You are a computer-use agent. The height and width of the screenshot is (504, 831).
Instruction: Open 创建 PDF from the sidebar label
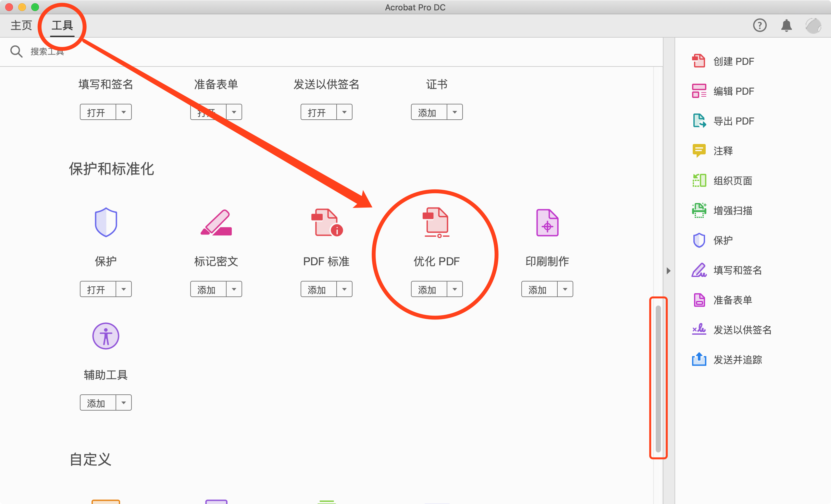pos(734,61)
